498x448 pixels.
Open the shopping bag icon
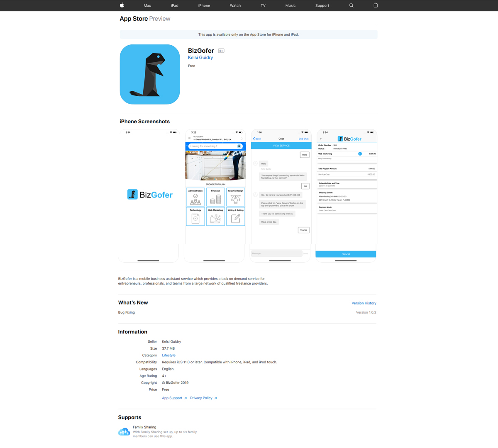[x=376, y=5]
